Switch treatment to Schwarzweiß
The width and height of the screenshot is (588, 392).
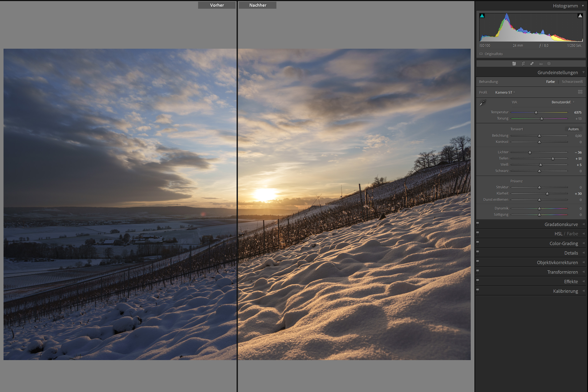point(572,82)
